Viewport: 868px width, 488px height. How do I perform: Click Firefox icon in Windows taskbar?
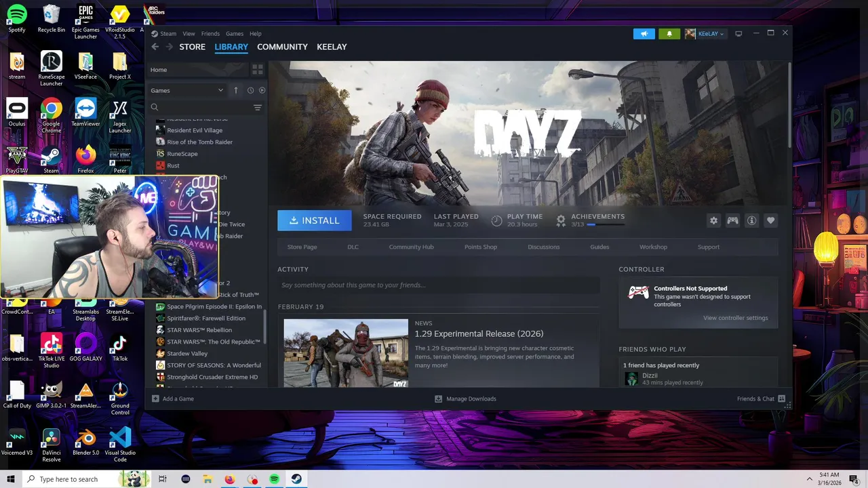pos(229,479)
